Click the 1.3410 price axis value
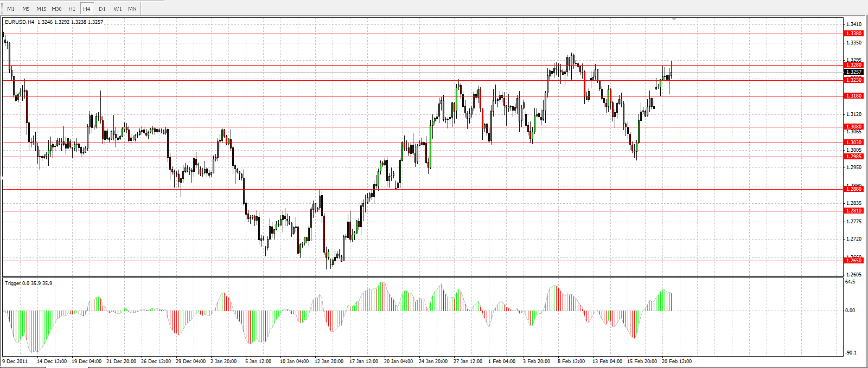Viewport: 868px width, 368px height. coord(854,24)
